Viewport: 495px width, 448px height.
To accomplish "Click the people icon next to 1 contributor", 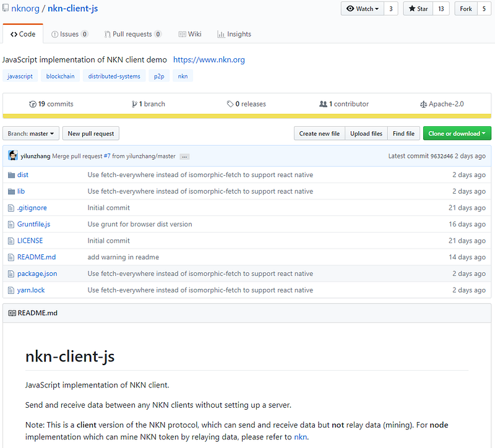I will 323,104.
